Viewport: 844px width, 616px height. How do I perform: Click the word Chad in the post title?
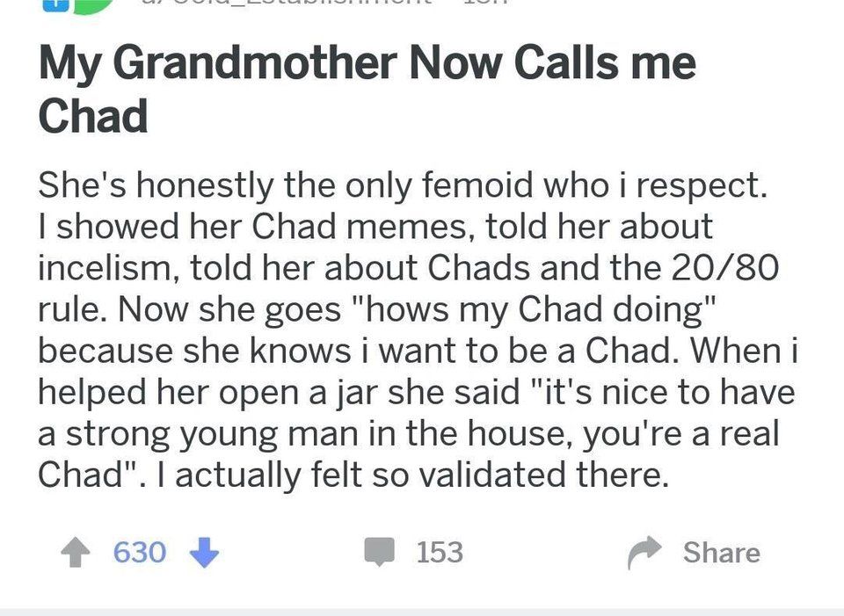92,116
